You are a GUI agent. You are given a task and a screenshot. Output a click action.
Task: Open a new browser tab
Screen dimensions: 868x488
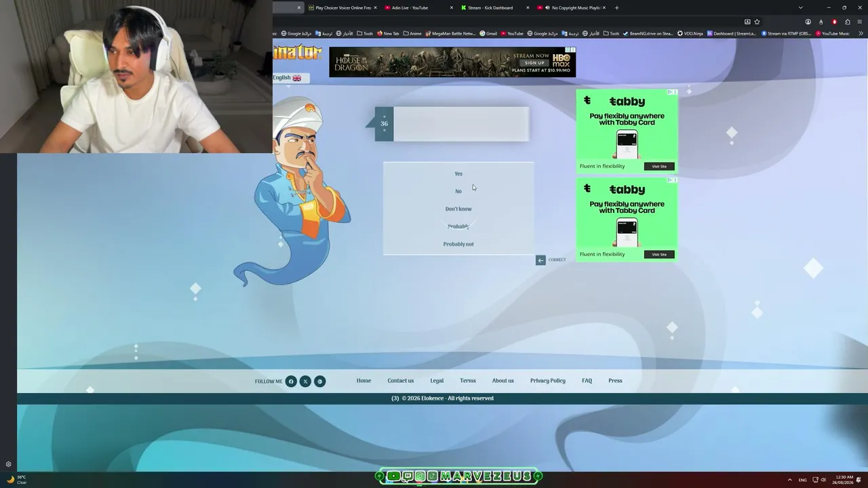616,7
